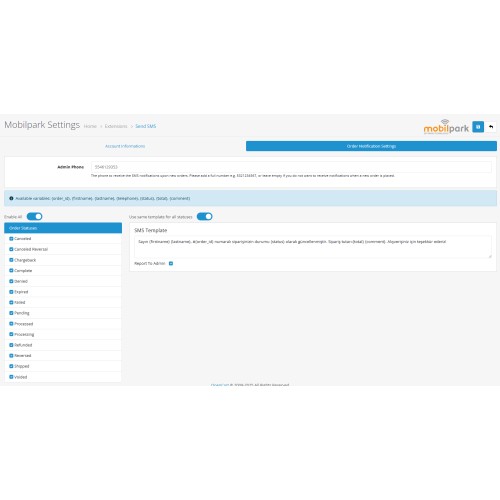Check the Report To Admin checkbox

pos(171,263)
